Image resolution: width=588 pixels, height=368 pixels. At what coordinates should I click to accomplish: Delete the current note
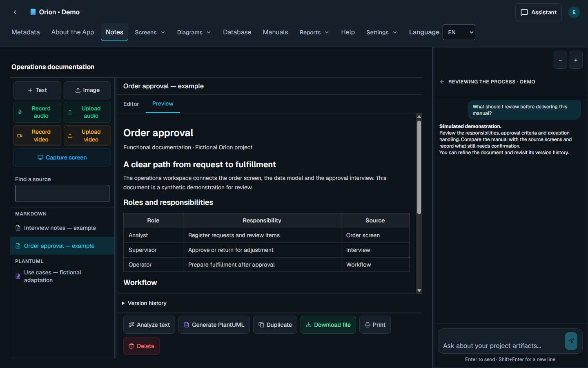pos(141,346)
